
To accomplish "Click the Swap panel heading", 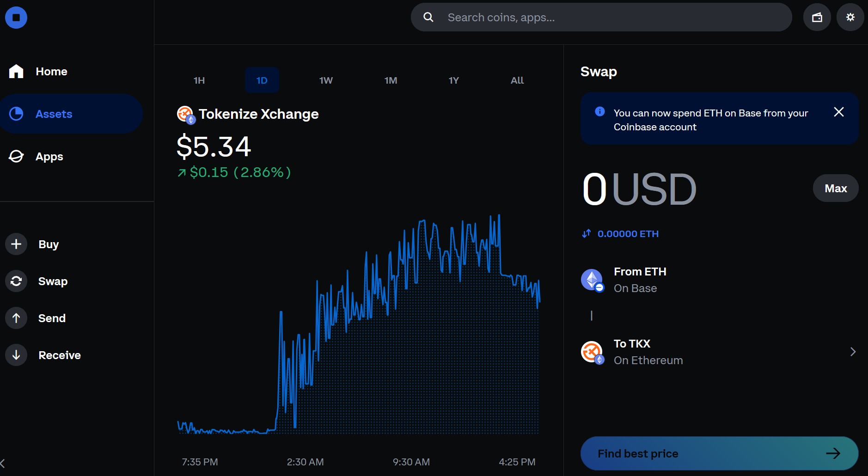I will click(x=599, y=72).
